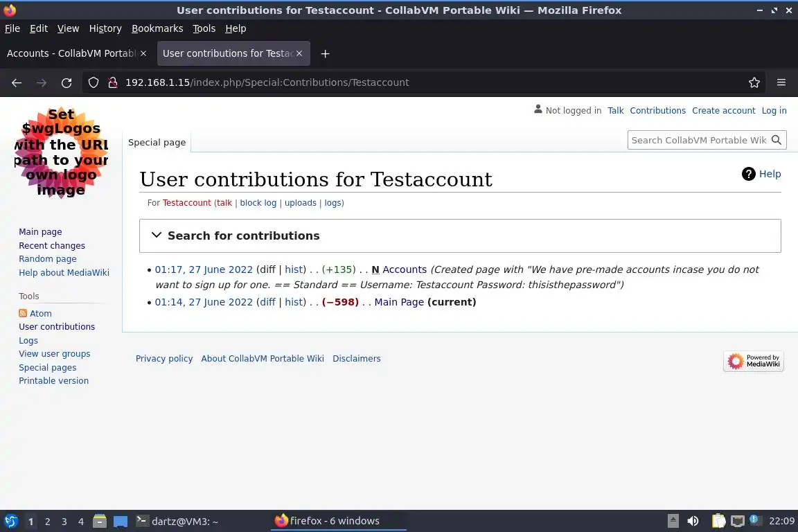Focus the Search CollabVM Portable Wiki field
The width and height of the screenshot is (798, 532).
(698, 140)
